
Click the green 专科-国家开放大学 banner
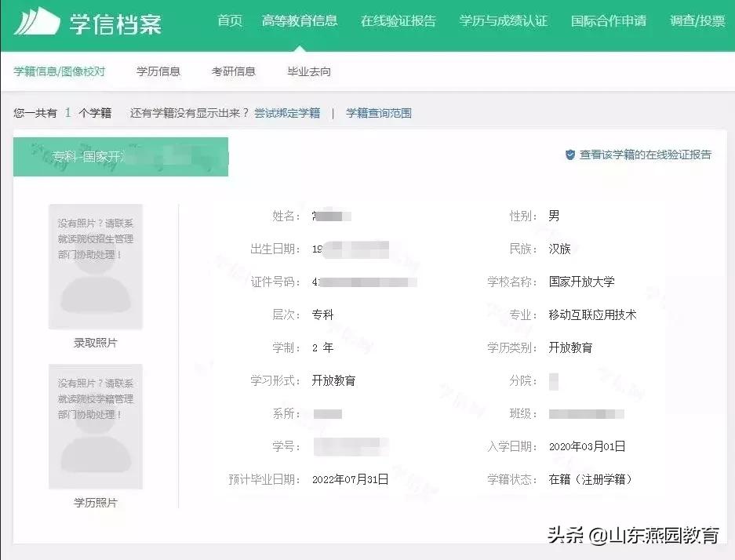coord(121,156)
